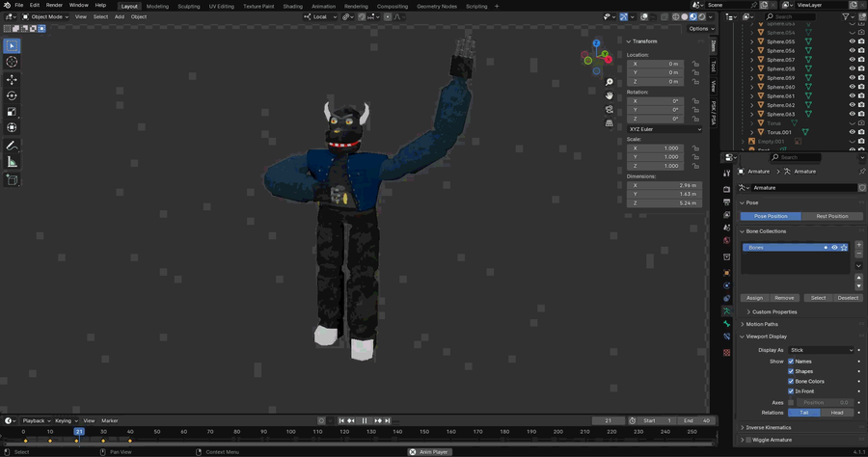Disable Sphere.058 in renders camera icon

coord(861,68)
